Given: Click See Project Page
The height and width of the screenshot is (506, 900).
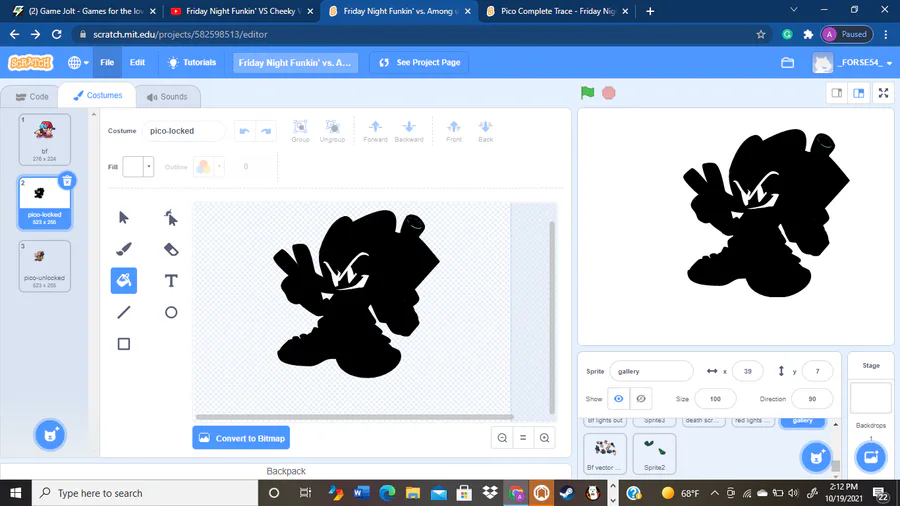Looking at the screenshot, I should click(x=420, y=63).
